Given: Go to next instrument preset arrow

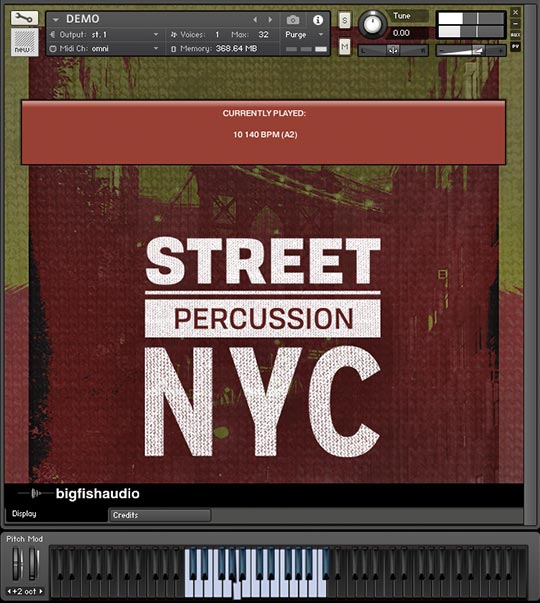Looking at the screenshot, I should pyautogui.click(x=270, y=19).
